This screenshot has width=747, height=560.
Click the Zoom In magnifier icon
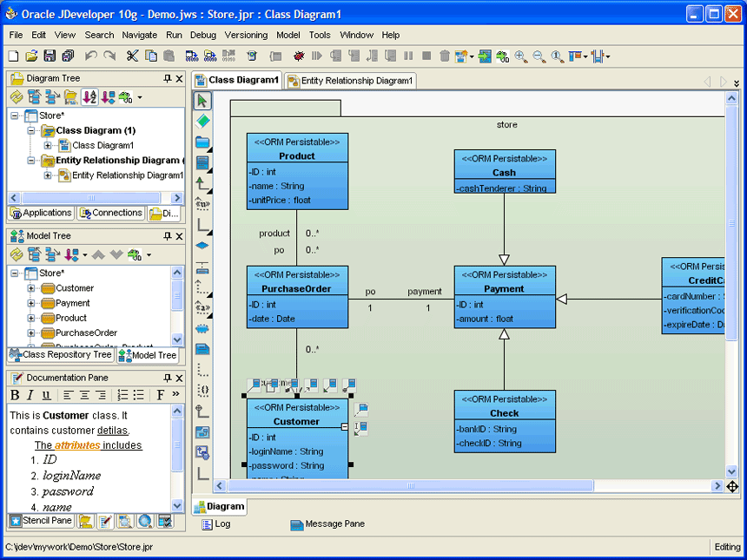click(x=520, y=56)
